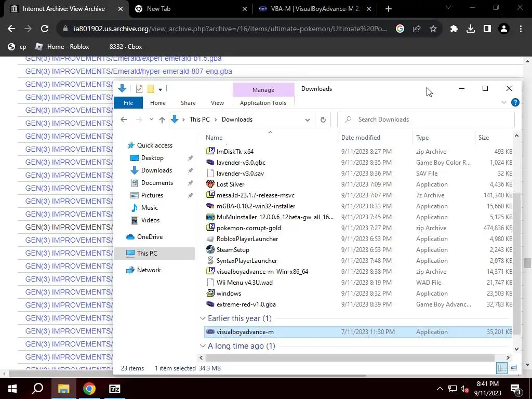Select the extreme-red-v1.0.gba file icon

tap(210, 304)
